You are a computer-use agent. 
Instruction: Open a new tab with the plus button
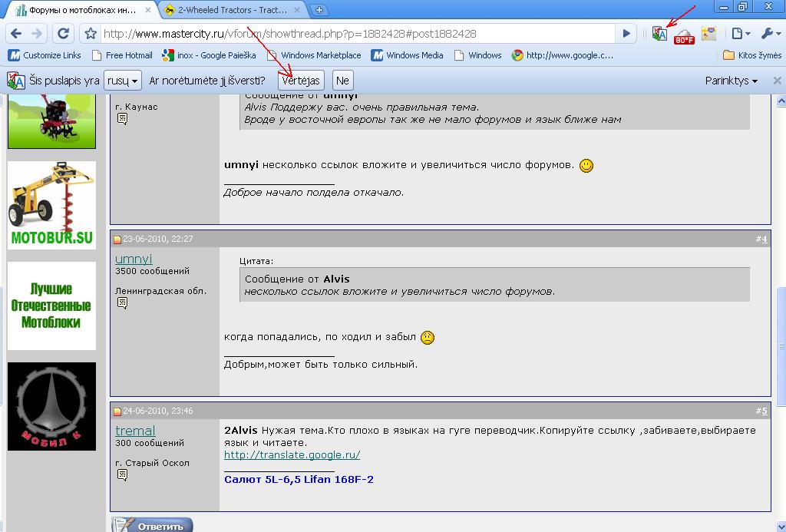coord(319,9)
